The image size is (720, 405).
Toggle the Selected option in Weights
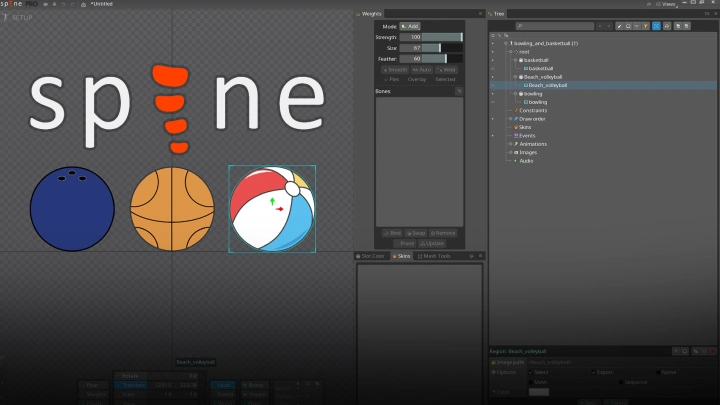pyautogui.click(x=445, y=79)
